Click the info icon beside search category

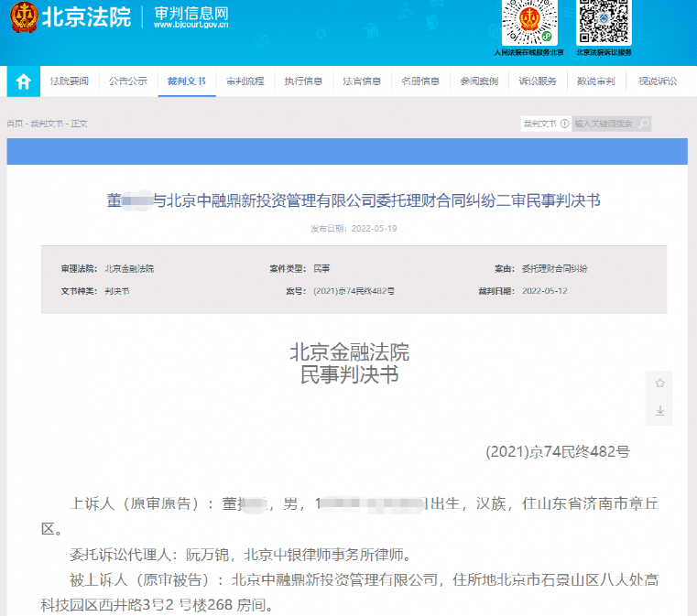(564, 124)
